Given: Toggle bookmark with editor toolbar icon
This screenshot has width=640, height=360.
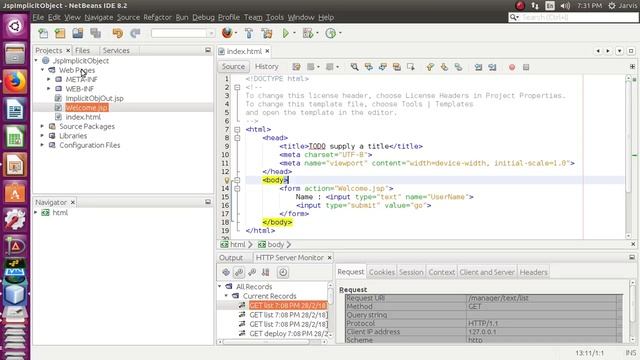Looking at the screenshot, I should click(458, 67).
